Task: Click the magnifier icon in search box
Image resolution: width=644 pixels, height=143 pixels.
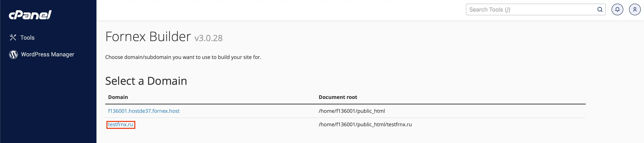Action: pos(600,9)
